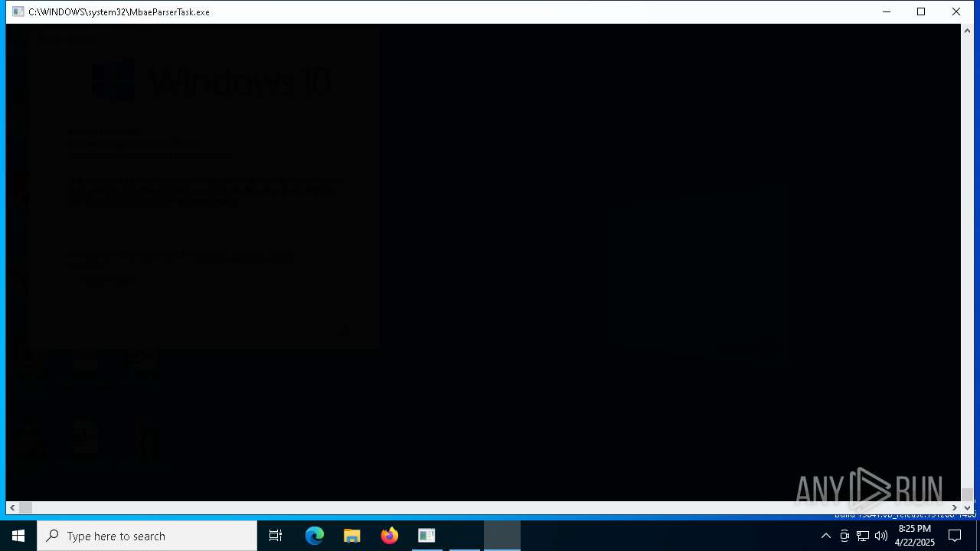
Task: Click the console vertical scrollbar down arrow
Action: click(x=967, y=507)
